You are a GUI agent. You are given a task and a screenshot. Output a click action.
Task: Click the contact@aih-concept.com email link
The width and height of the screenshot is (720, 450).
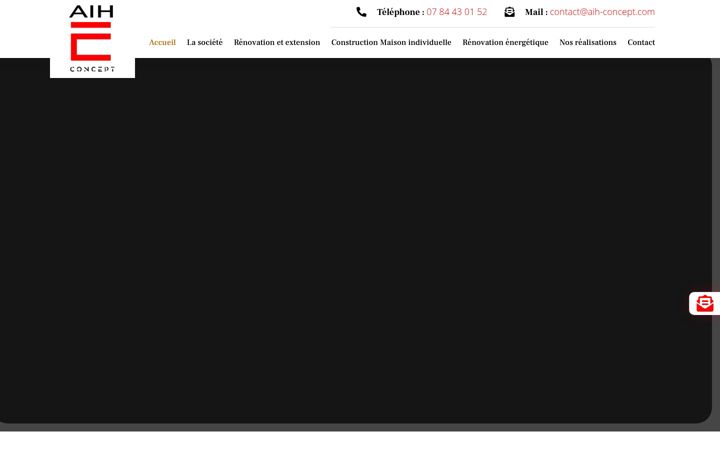[x=602, y=12]
